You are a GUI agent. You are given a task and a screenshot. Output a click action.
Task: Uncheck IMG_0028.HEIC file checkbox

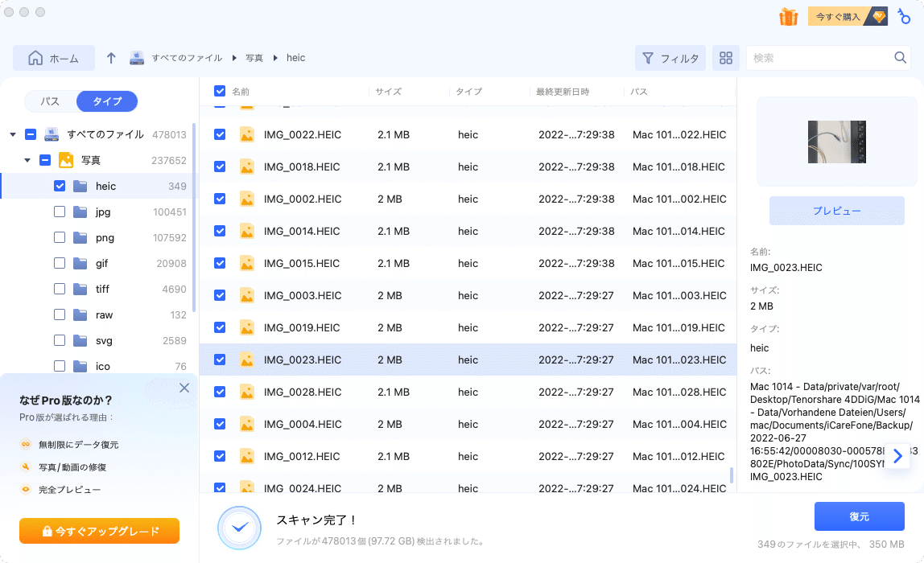click(220, 392)
